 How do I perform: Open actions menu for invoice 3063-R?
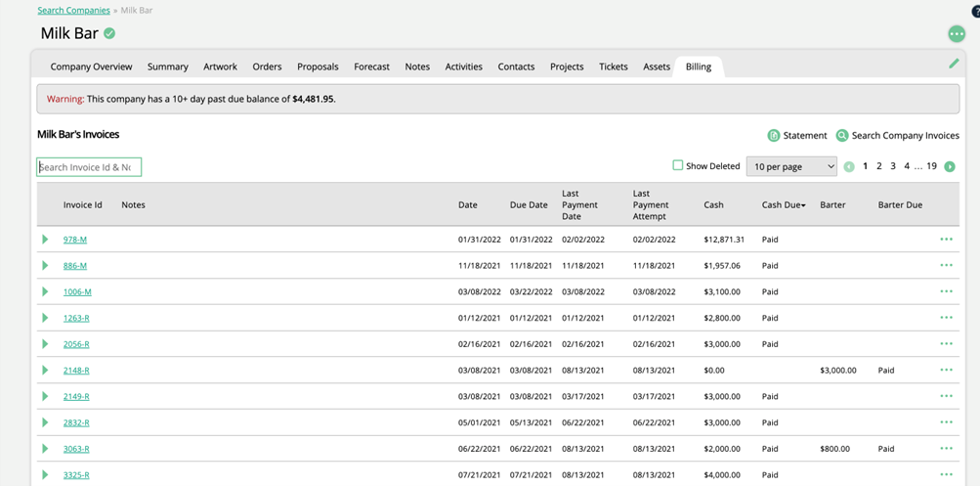[x=946, y=449]
